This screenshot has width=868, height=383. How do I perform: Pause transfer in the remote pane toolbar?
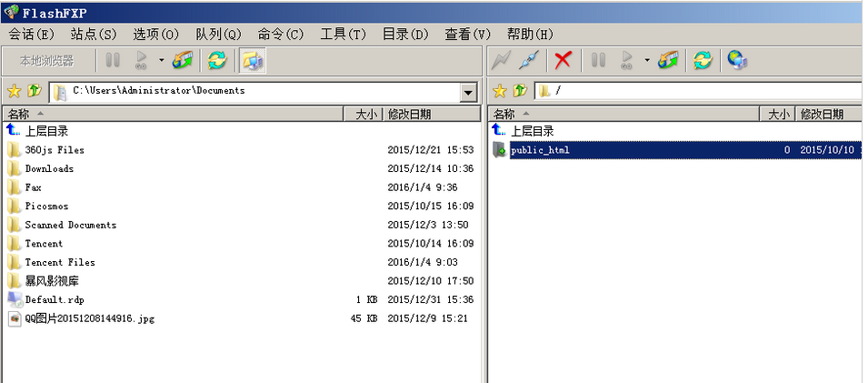click(x=598, y=60)
